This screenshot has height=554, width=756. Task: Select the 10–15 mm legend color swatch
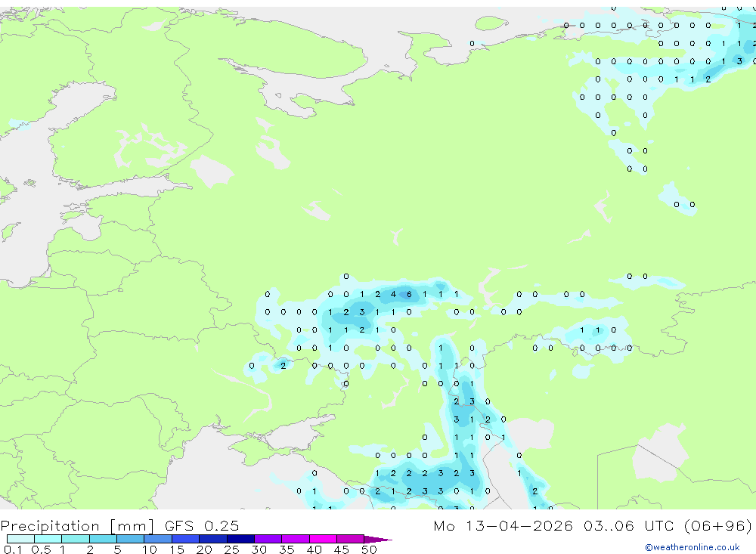point(158,539)
